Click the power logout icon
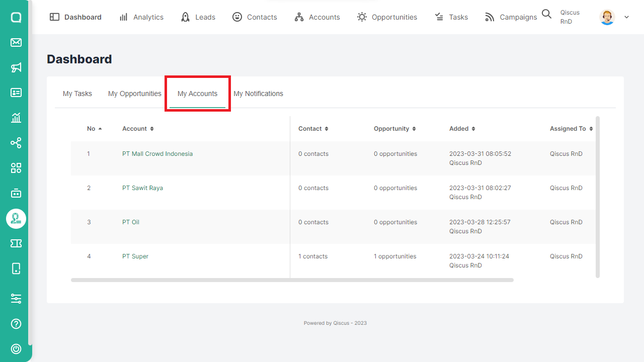The width and height of the screenshot is (644, 362). pos(16,349)
